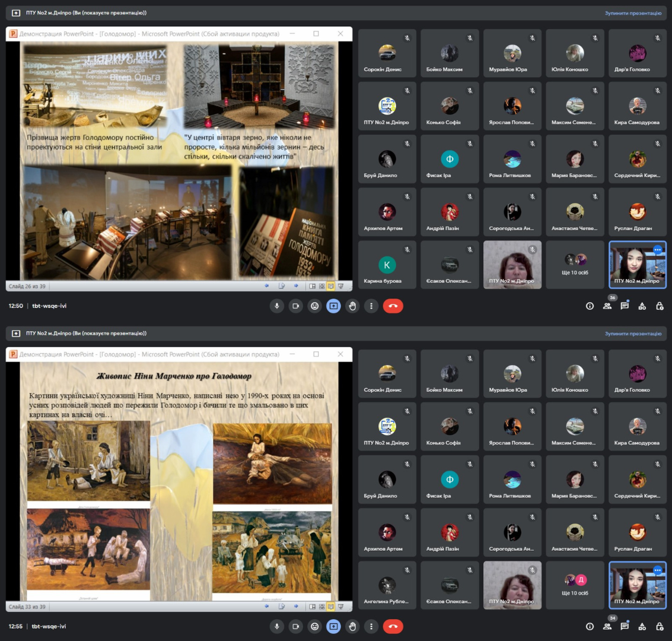Start slideshow icon on slide 26 status bar

click(x=340, y=286)
